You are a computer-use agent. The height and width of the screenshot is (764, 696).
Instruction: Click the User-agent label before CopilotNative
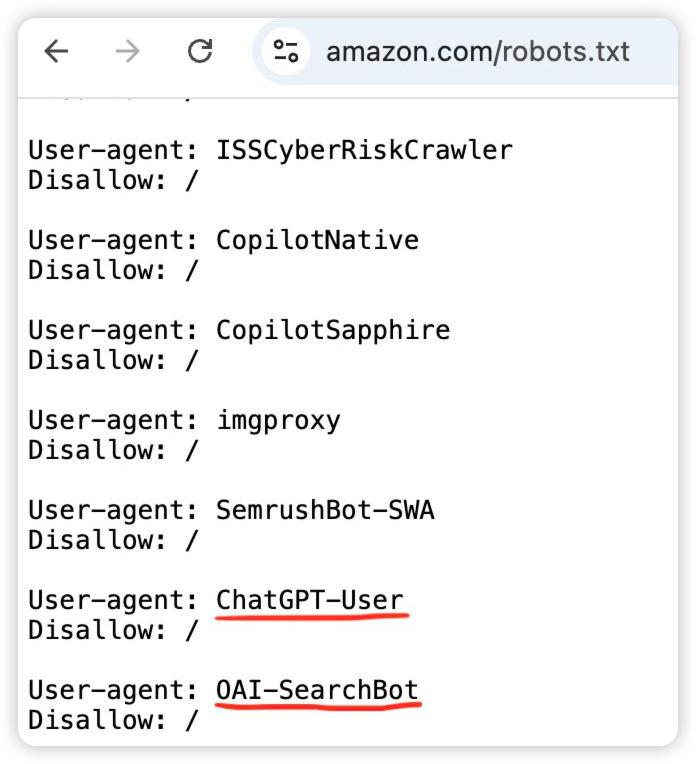click(x=113, y=241)
